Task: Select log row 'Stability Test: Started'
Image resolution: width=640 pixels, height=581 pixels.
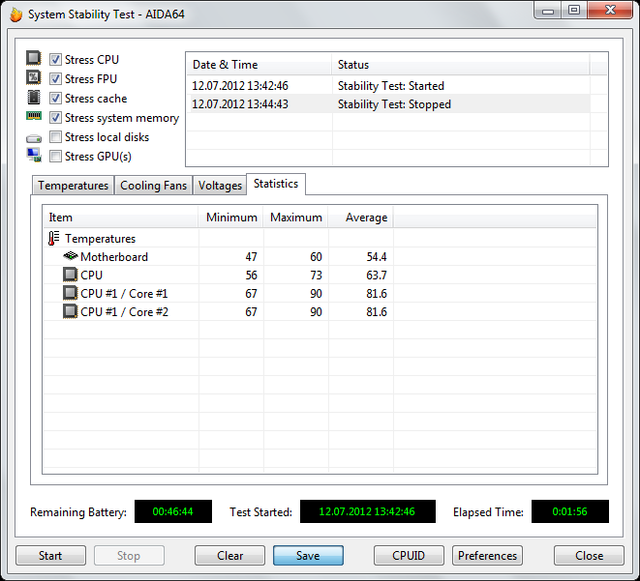Action: coord(389,86)
